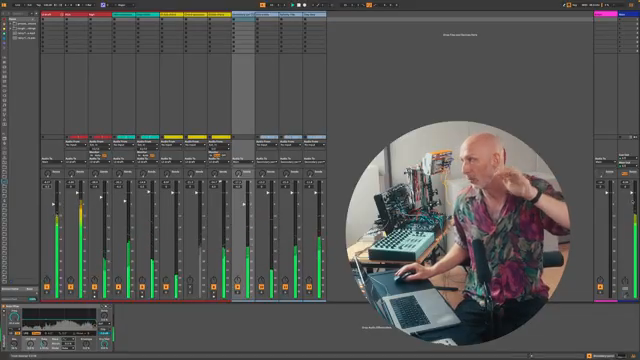Toggle the ninth (highlighted) track's activator

click(238, 287)
